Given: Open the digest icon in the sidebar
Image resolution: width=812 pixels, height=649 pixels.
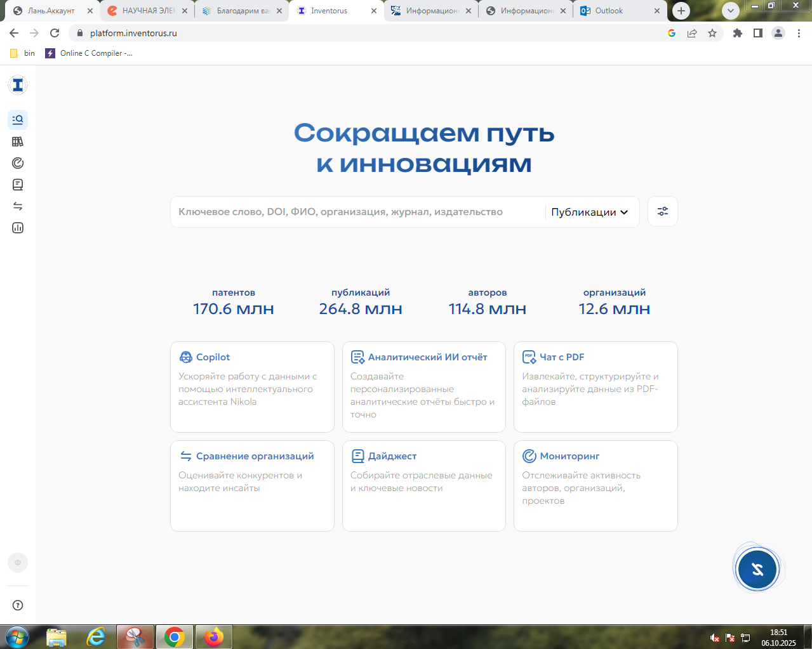Looking at the screenshot, I should click(18, 185).
